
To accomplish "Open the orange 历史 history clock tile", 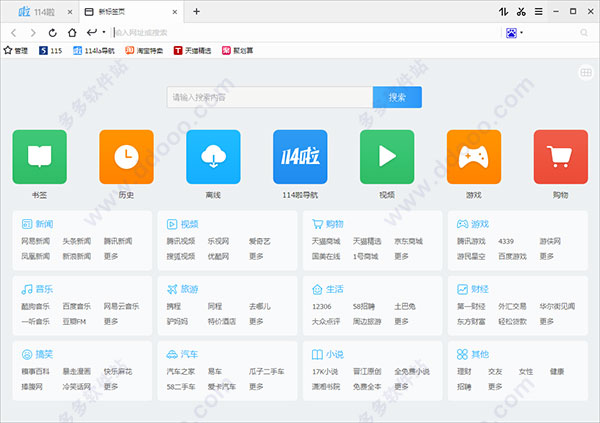I will [x=126, y=157].
